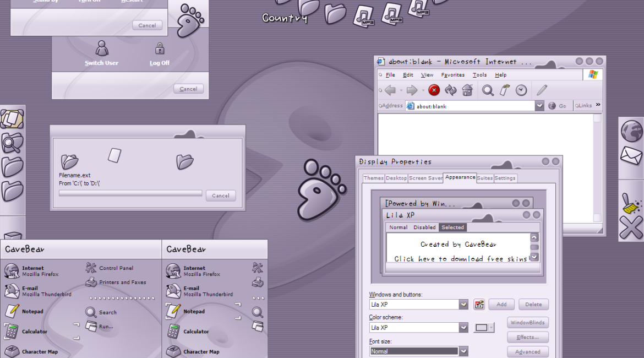Click the envelope mail icon on right sidebar
This screenshot has width=644, height=358.
click(631, 156)
